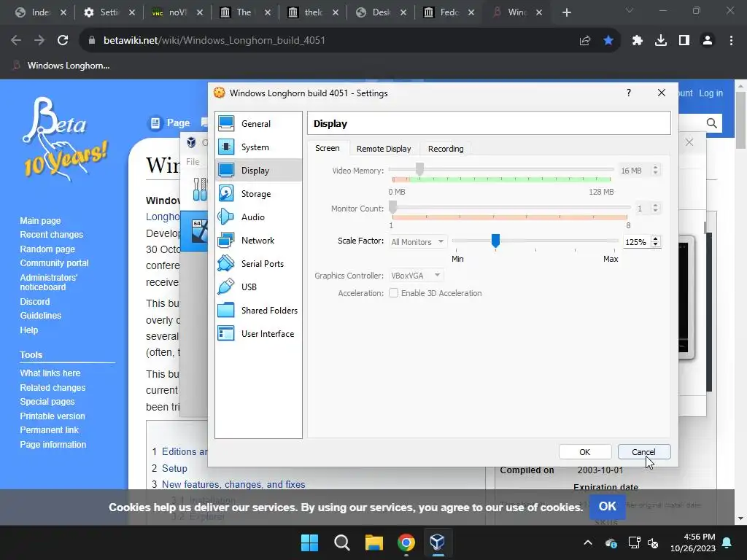Show hidden system tray icons
The image size is (747, 560).
(x=588, y=542)
